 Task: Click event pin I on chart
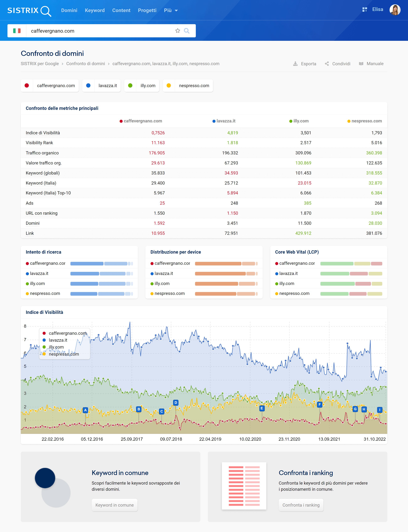click(x=380, y=410)
